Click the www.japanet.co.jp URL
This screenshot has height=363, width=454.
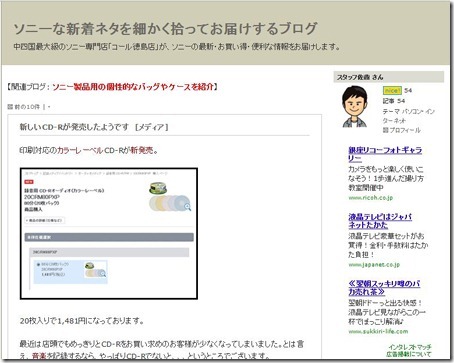click(374, 265)
